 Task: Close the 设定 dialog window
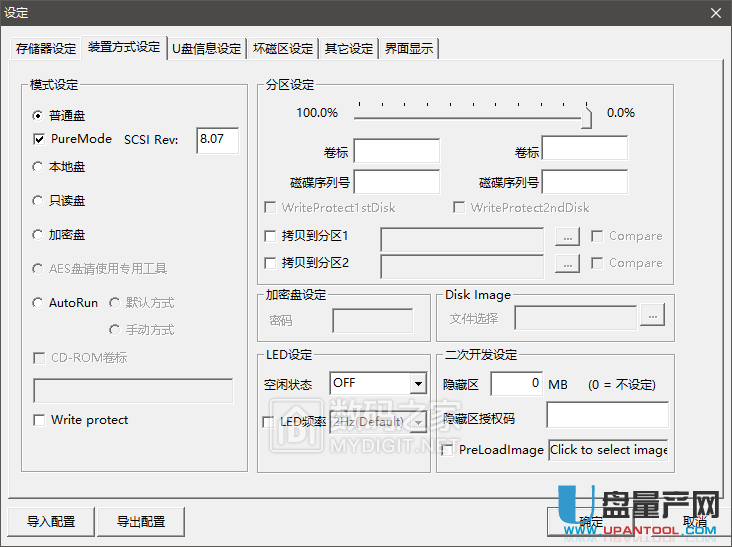(715, 12)
